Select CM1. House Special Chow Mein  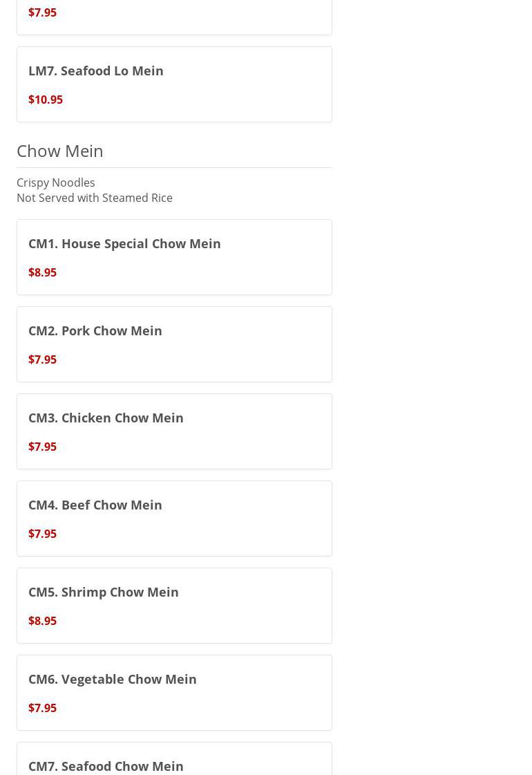point(124,243)
